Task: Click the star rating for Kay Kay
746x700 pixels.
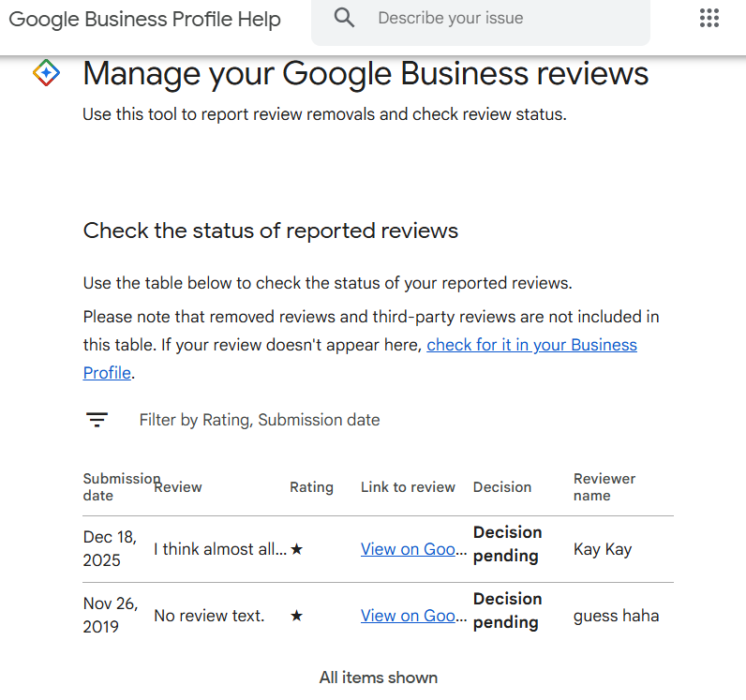Action: click(296, 550)
